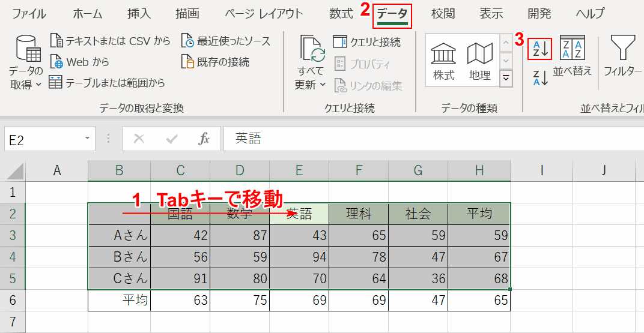Click テーブルまたは範囲から button
This screenshot has height=333, width=644.
point(107,83)
